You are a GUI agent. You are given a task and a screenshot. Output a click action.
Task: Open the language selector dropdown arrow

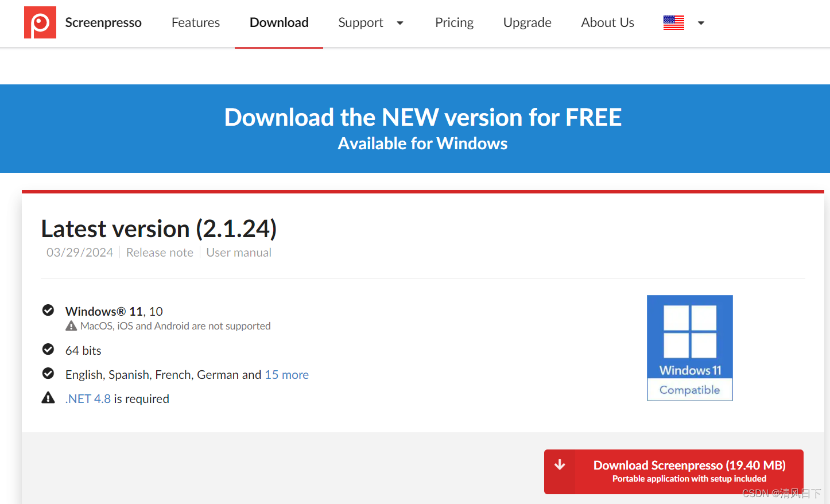click(x=701, y=23)
